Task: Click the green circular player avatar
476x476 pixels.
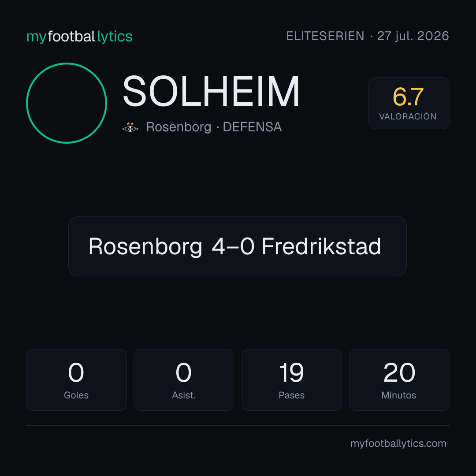Action: click(67, 103)
